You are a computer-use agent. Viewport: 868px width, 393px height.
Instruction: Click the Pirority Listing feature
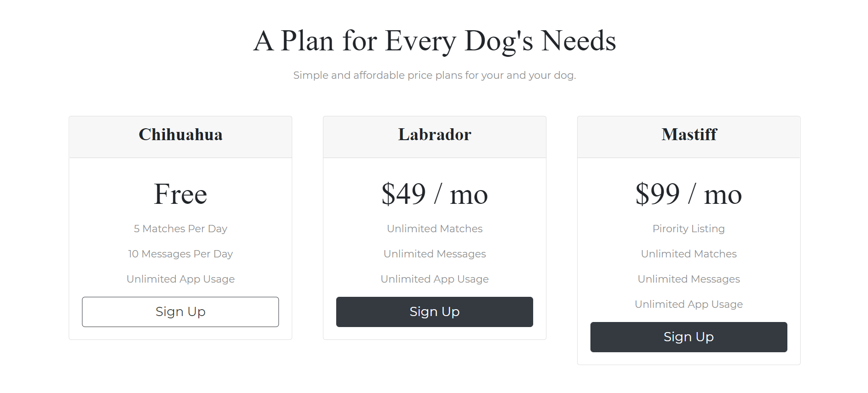[x=689, y=229]
